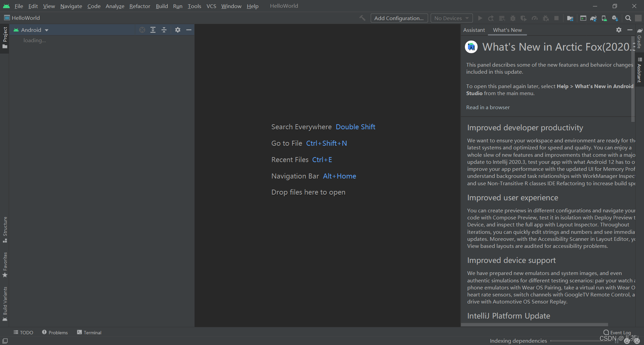644x345 pixels.
Task: Click Apply Changes and Restart Activity icon
Action: 491,18
